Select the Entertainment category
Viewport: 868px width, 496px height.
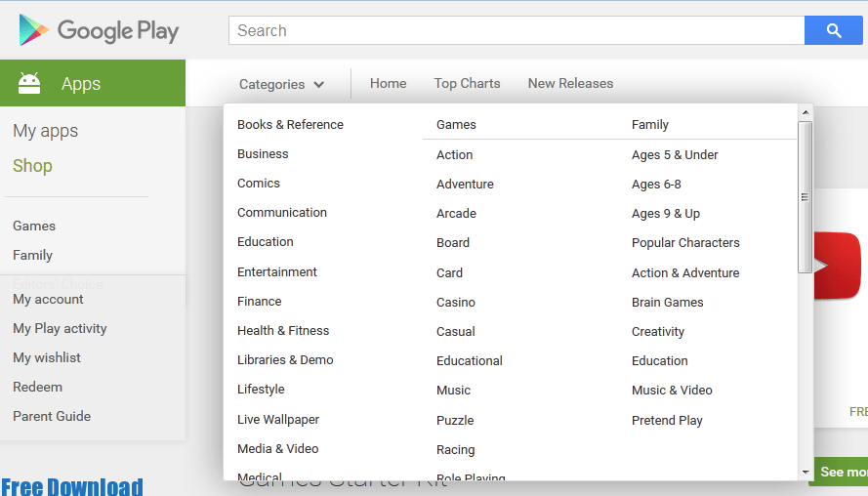277,272
